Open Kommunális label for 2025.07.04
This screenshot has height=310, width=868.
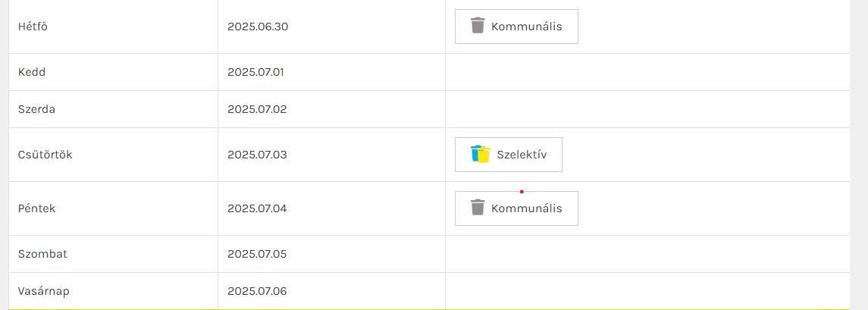(527, 208)
